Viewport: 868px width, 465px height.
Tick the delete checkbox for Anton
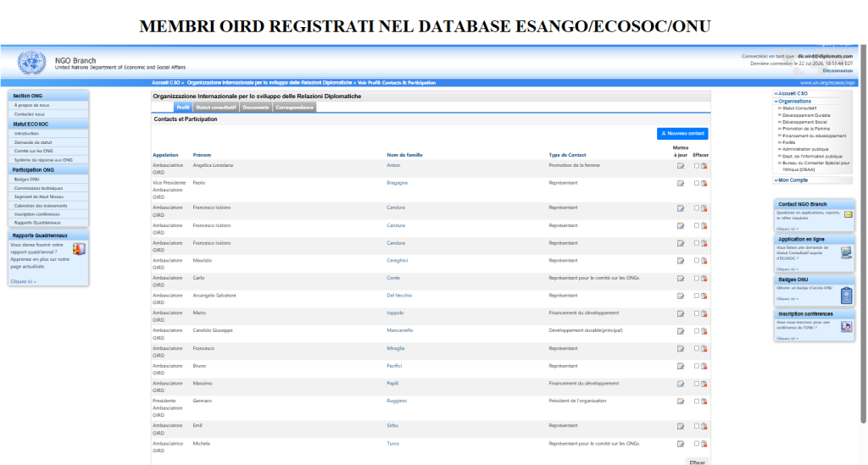tap(697, 166)
